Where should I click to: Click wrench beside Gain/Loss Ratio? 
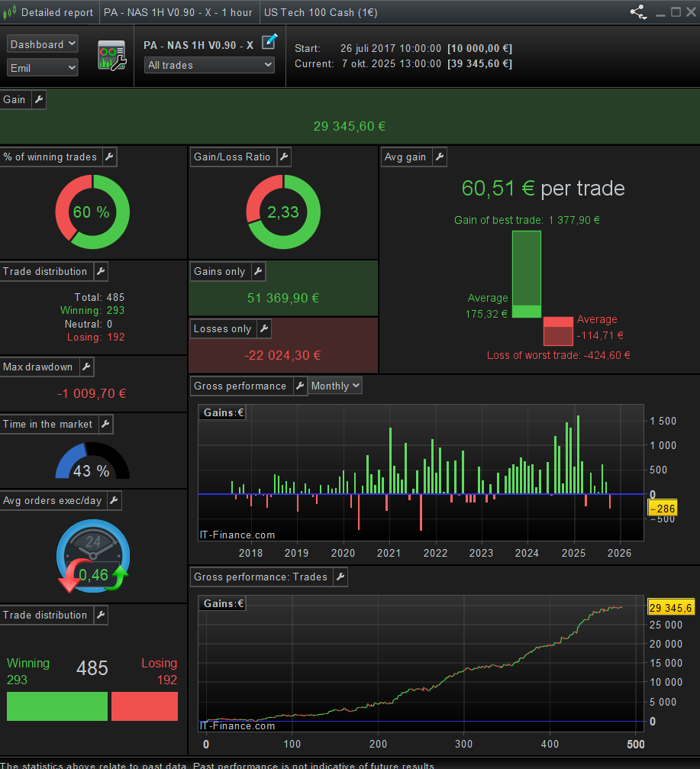(x=284, y=157)
